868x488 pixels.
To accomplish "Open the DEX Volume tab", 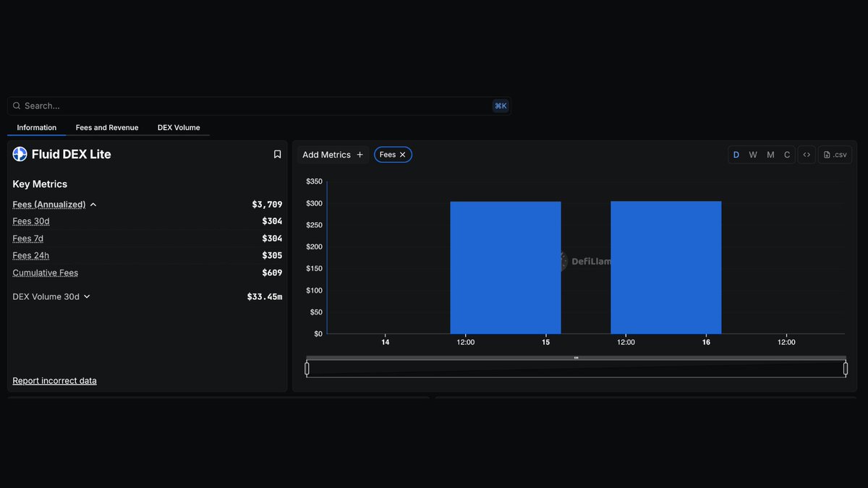I will click(x=179, y=127).
